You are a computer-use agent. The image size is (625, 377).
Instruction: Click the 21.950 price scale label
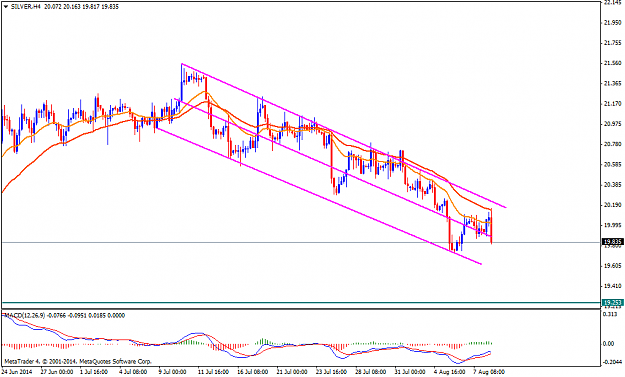click(613, 23)
